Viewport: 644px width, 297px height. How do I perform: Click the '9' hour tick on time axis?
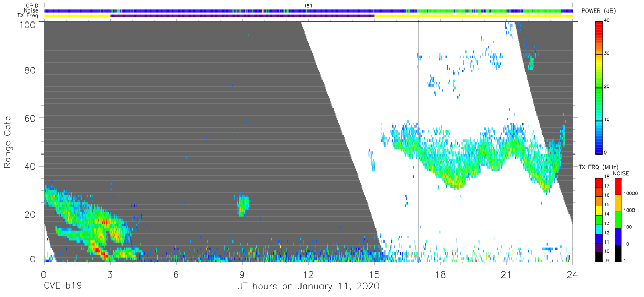[242, 274]
